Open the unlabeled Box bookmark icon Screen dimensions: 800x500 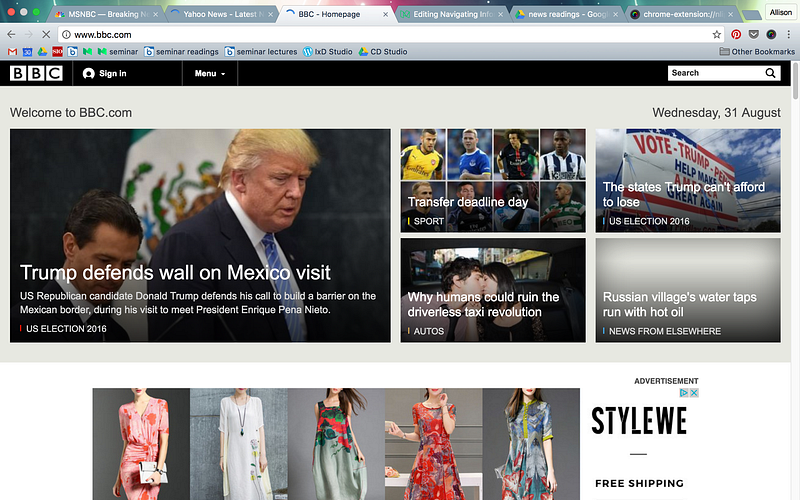point(72,52)
